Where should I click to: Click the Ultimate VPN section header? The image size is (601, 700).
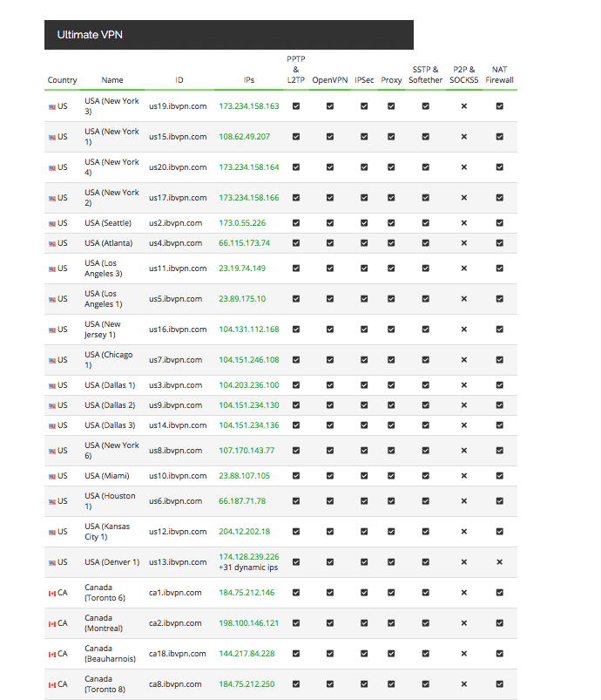click(229, 35)
